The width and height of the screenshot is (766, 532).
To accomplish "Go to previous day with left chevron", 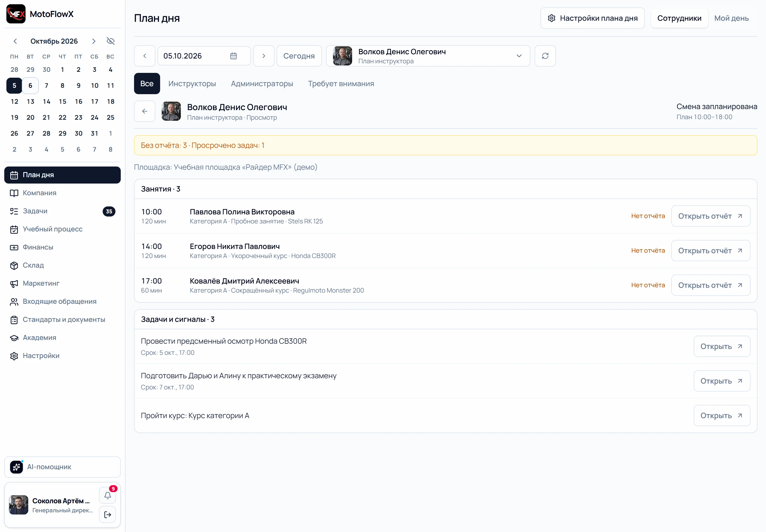I will pyautogui.click(x=145, y=56).
